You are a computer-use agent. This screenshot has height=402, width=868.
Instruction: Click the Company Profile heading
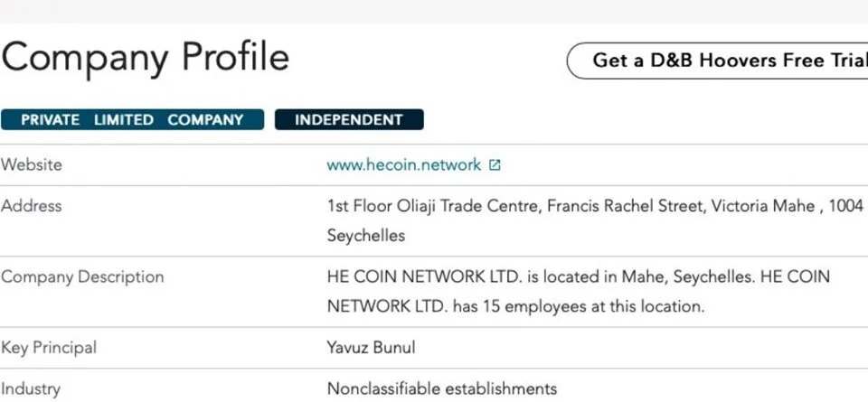coord(145,58)
